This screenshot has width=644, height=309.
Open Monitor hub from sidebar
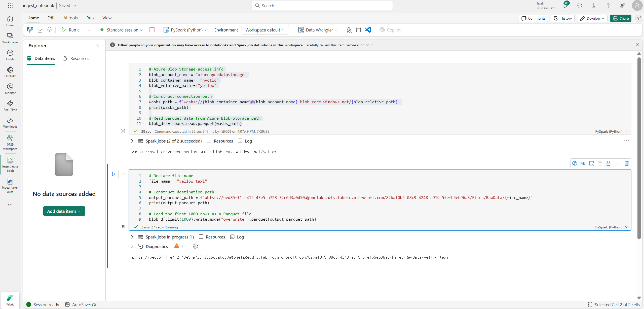pos(10,89)
